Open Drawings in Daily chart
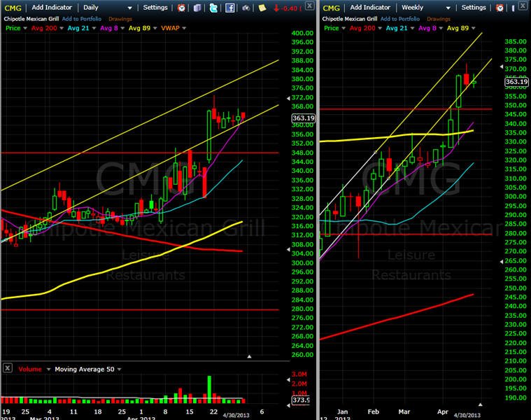Image resolution: width=531 pixels, height=420 pixels. (120, 19)
